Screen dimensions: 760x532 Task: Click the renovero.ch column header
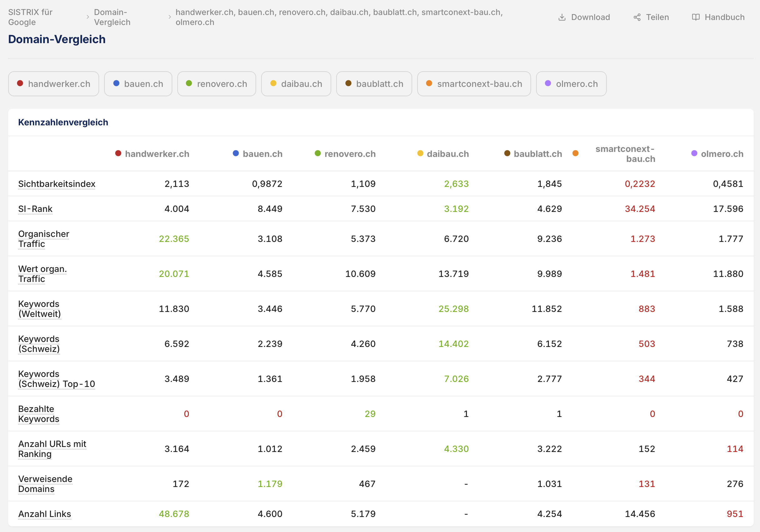(350, 154)
